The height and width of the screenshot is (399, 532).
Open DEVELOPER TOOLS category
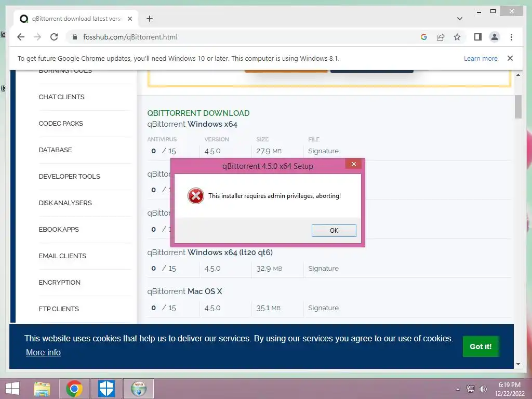click(x=69, y=177)
